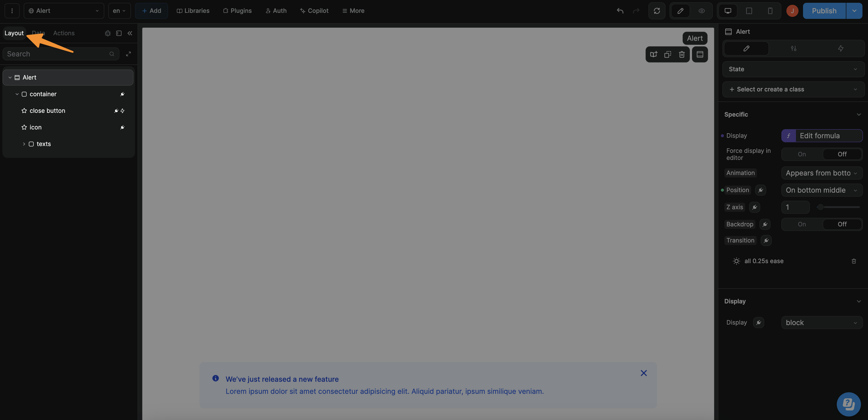Image resolution: width=868 pixels, height=420 pixels.
Task: Switch to tablet device preview
Action: [x=749, y=11]
